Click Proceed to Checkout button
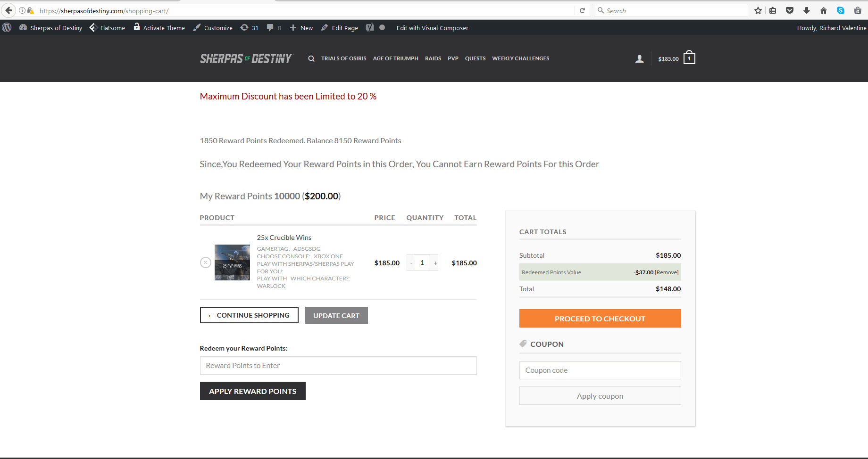 coord(600,319)
